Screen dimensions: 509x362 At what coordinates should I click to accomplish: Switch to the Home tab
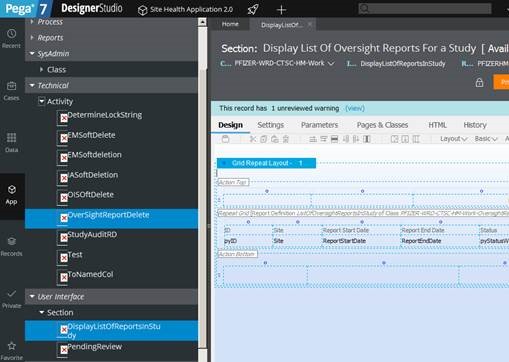point(230,24)
